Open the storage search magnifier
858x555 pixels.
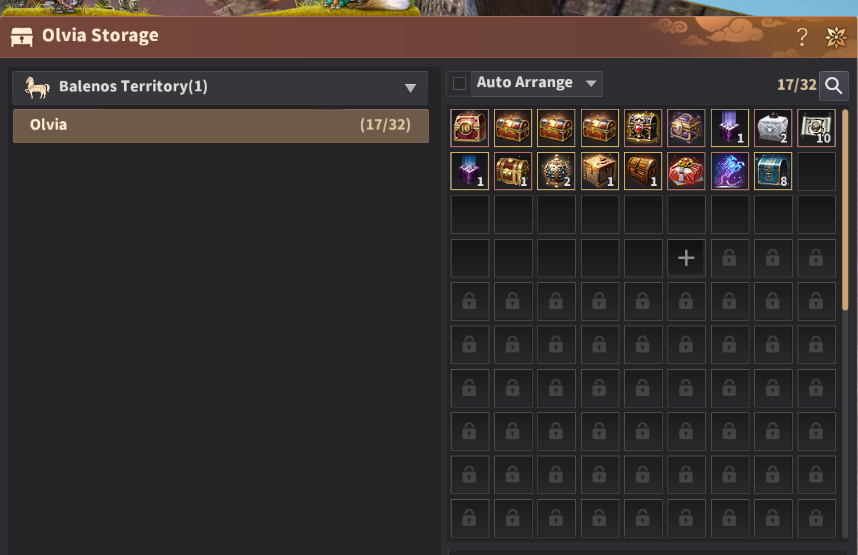[833, 85]
